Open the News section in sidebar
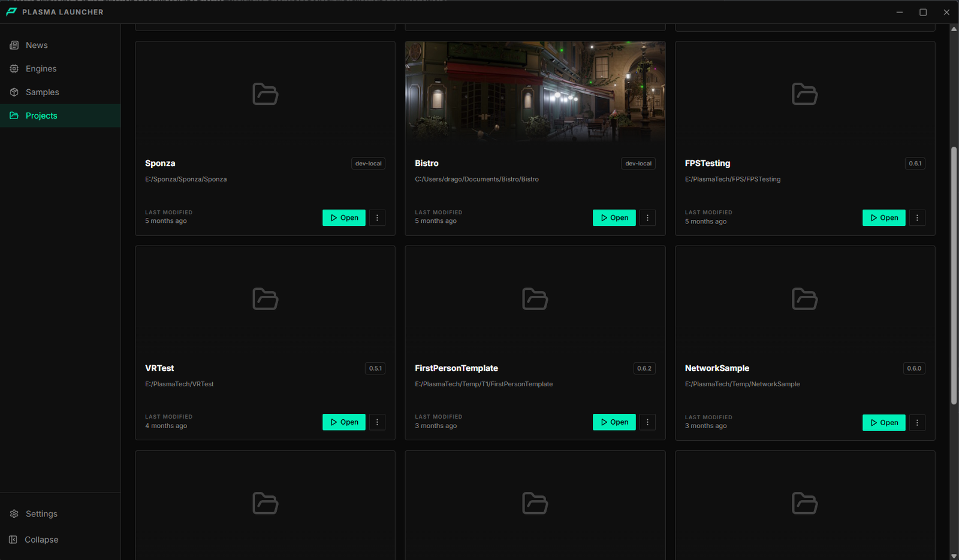Screen dimensions: 959x560 60,45
